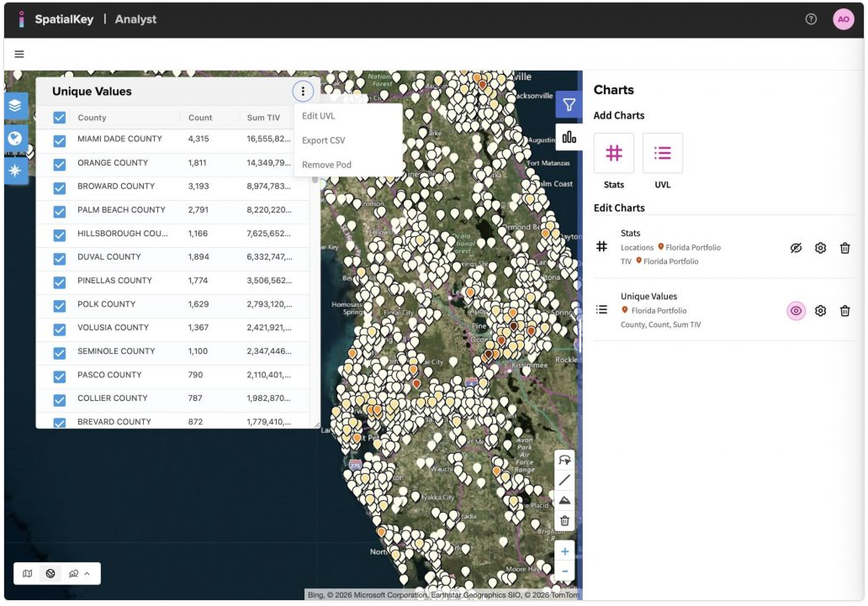Open the hamburger navigation menu
This screenshot has height=606, width=868.
tap(19, 55)
